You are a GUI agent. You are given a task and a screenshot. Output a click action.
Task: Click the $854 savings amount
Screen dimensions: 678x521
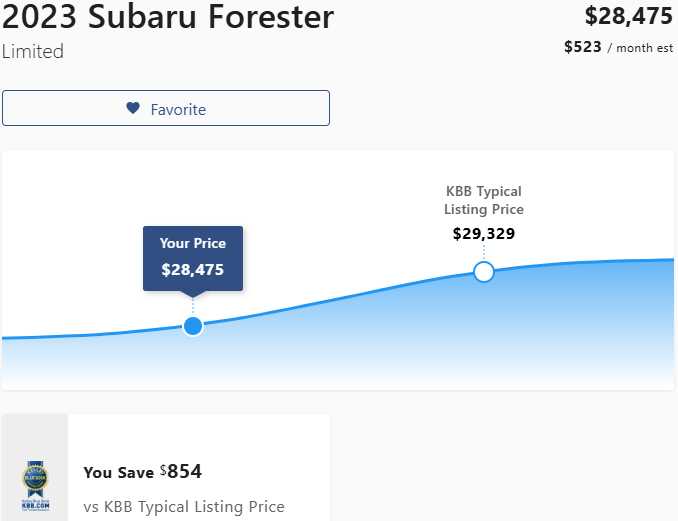click(183, 471)
